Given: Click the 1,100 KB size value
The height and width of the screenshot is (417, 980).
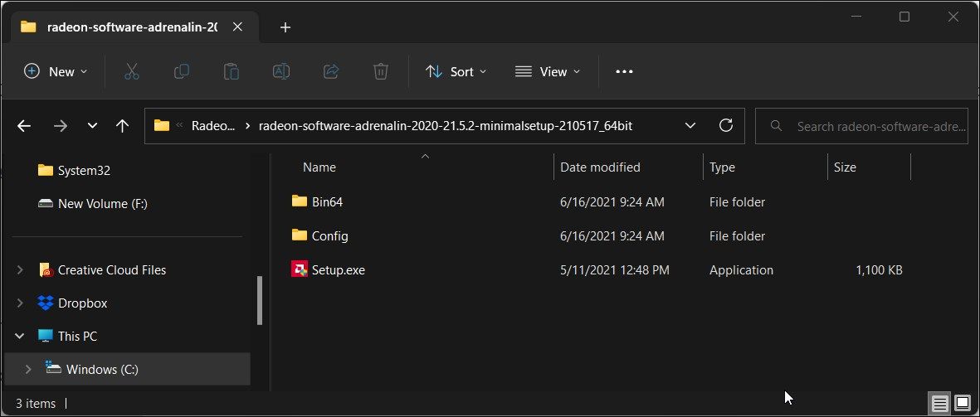Looking at the screenshot, I should click(879, 270).
